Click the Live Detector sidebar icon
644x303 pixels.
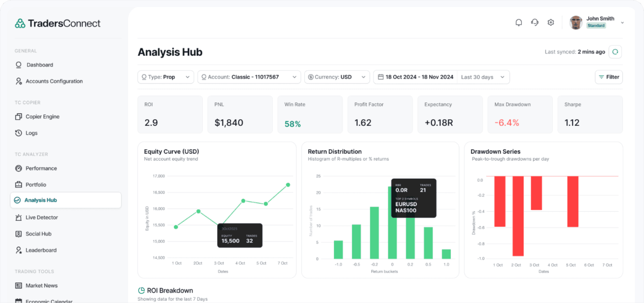[19, 217]
